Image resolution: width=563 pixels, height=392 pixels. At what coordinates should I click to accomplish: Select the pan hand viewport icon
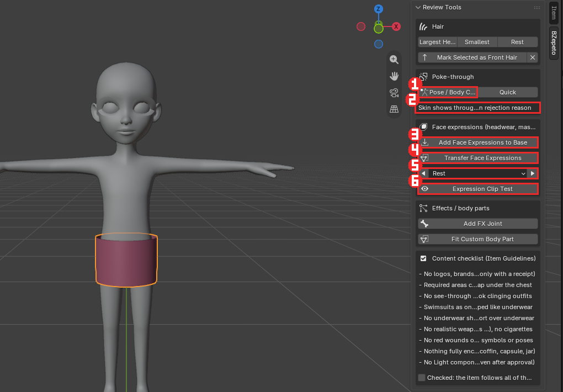pyautogui.click(x=394, y=76)
